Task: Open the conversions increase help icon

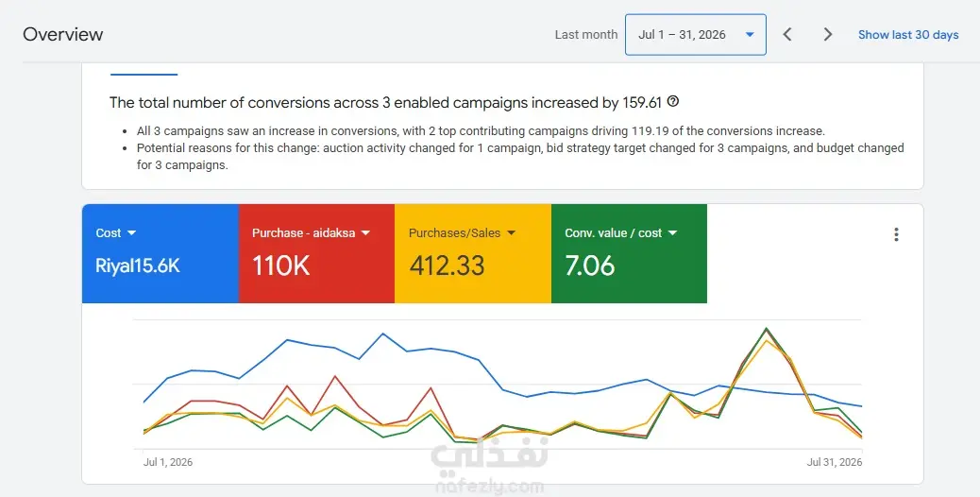Action: click(x=673, y=101)
